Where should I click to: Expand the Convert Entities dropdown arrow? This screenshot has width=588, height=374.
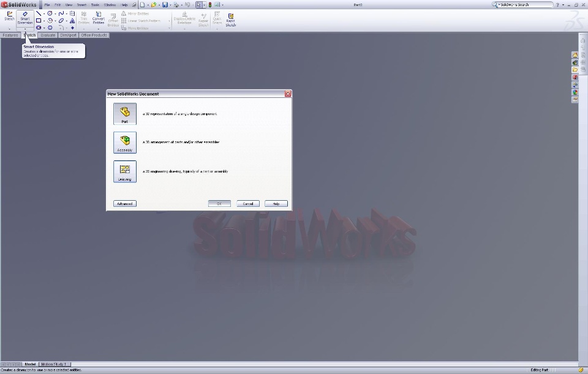pyautogui.click(x=98, y=29)
